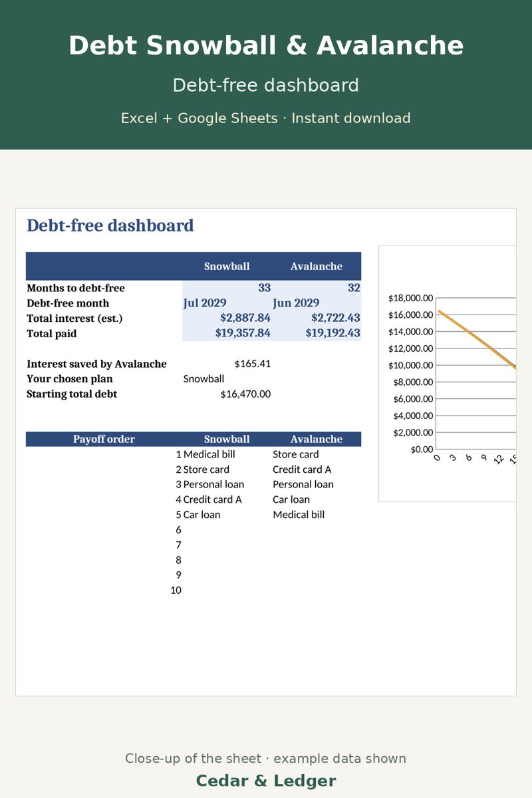The width and height of the screenshot is (532, 798).
Task: Click the 'Your chosen plan' label
Action: [70, 379]
